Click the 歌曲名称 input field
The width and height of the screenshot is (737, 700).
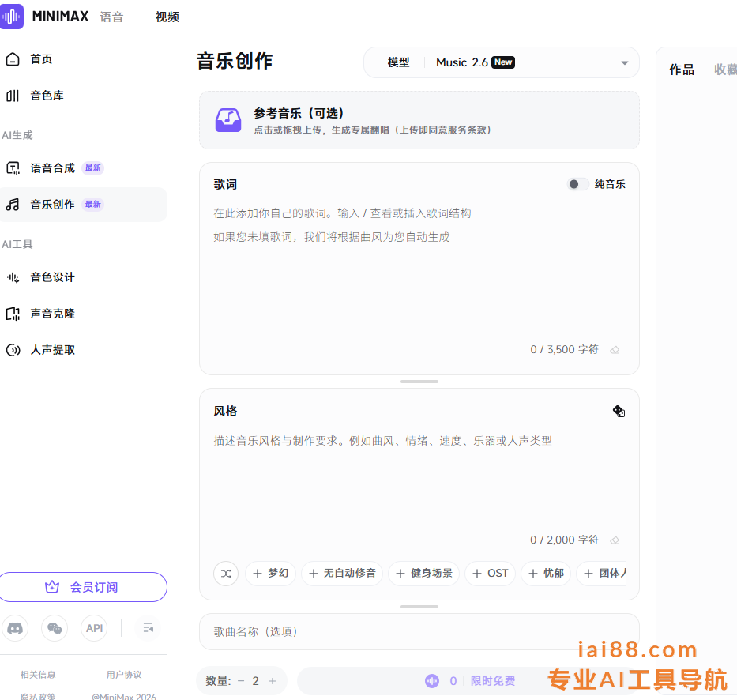(x=419, y=631)
